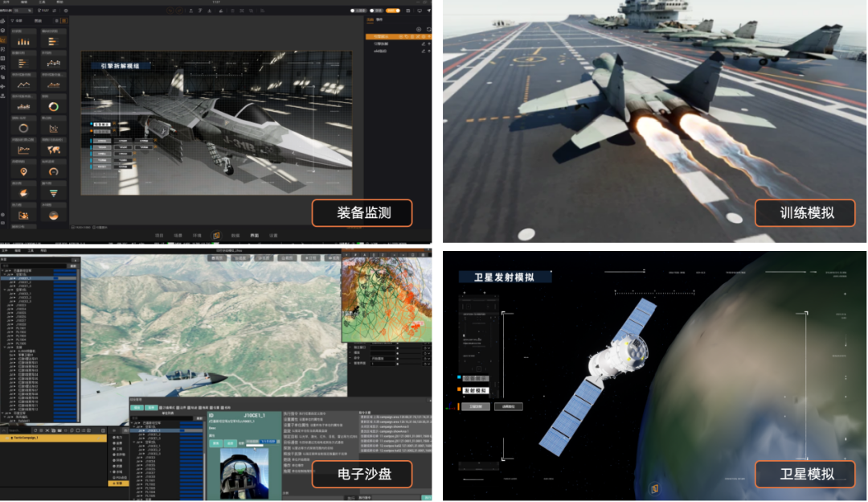The image size is (868, 502).
Task: Click edit pencil on second layer row
Action: pos(424,43)
